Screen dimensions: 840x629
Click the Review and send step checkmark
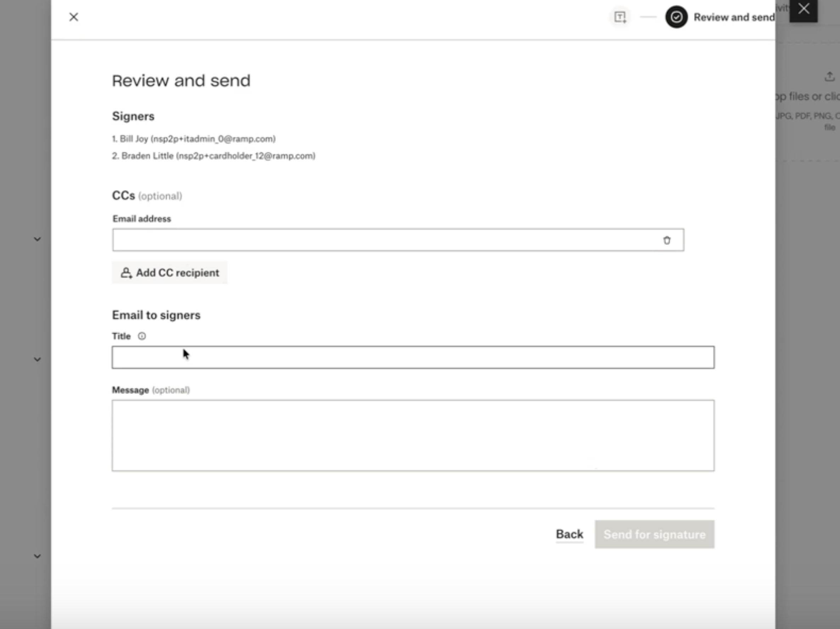(676, 17)
